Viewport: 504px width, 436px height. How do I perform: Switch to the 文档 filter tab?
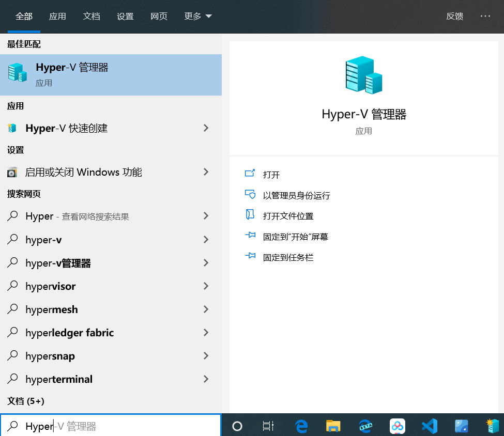click(91, 16)
